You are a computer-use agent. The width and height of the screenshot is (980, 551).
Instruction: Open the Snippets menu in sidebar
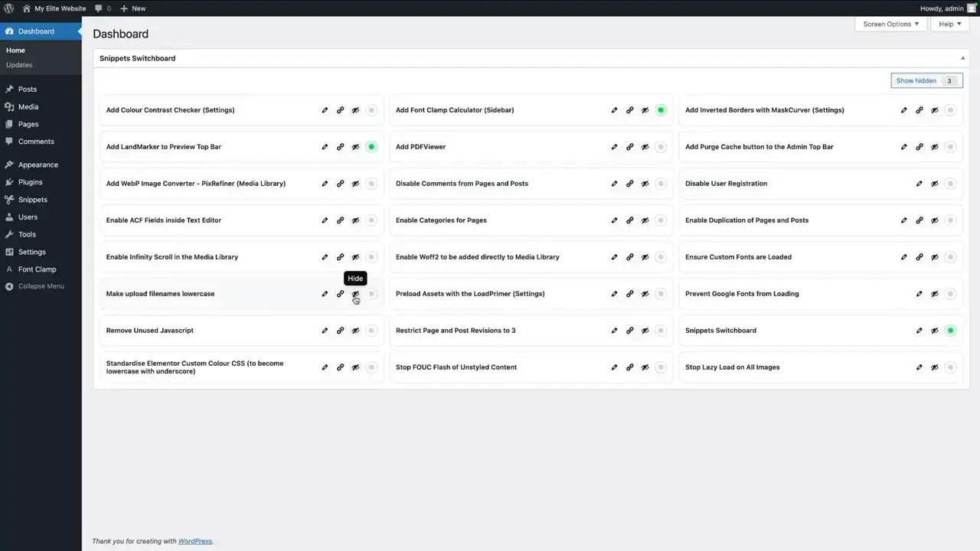[33, 200]
